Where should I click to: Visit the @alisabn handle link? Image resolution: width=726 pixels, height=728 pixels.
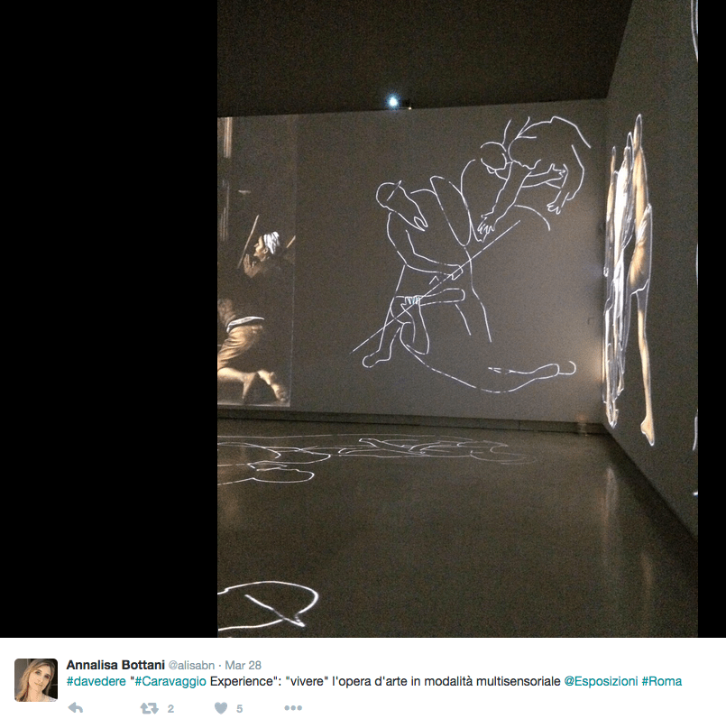tap(191, 666)
